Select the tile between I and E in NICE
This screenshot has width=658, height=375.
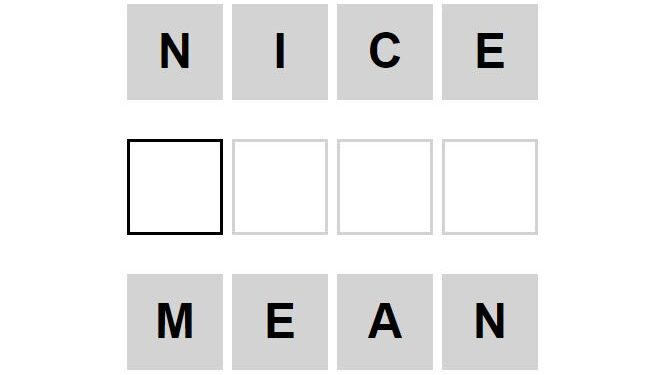(x=385, y=52)
